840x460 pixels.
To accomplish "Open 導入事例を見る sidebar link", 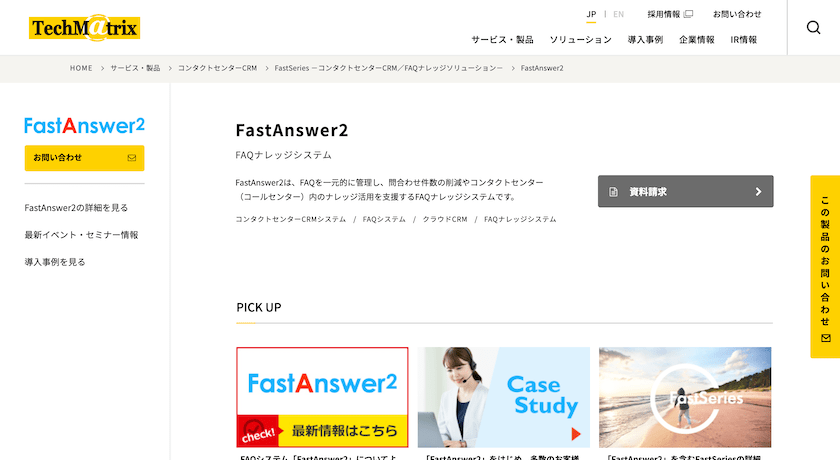I will pyautogui.click(x=55, y=262).
